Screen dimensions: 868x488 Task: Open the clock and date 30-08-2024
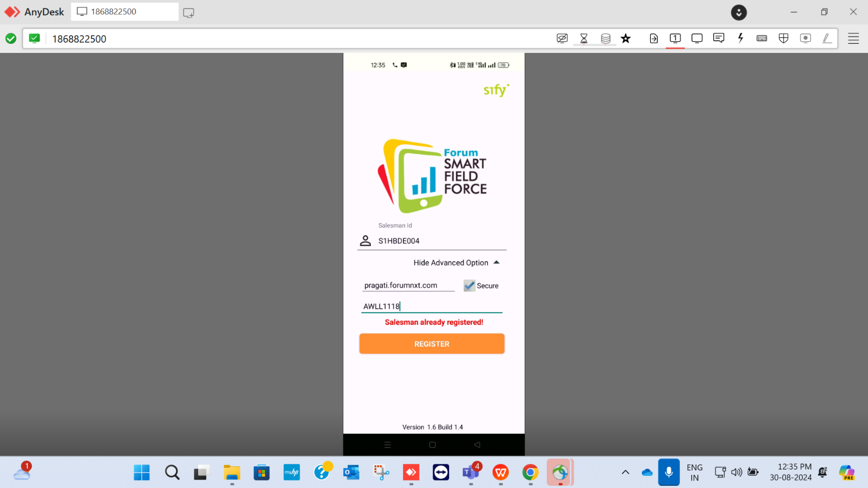(791, 472)
